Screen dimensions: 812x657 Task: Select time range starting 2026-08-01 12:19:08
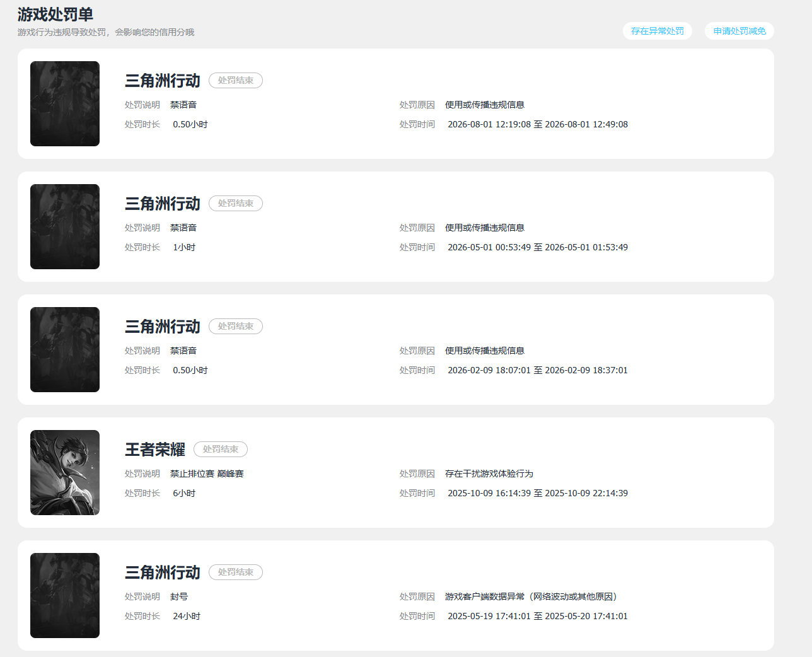538,125
